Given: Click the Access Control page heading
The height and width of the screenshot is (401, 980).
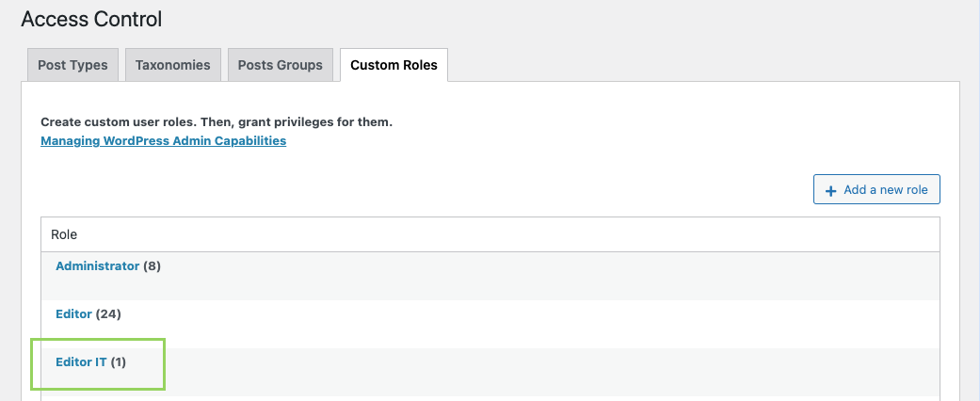Looking at the screenshot, I should click(91, 20).
